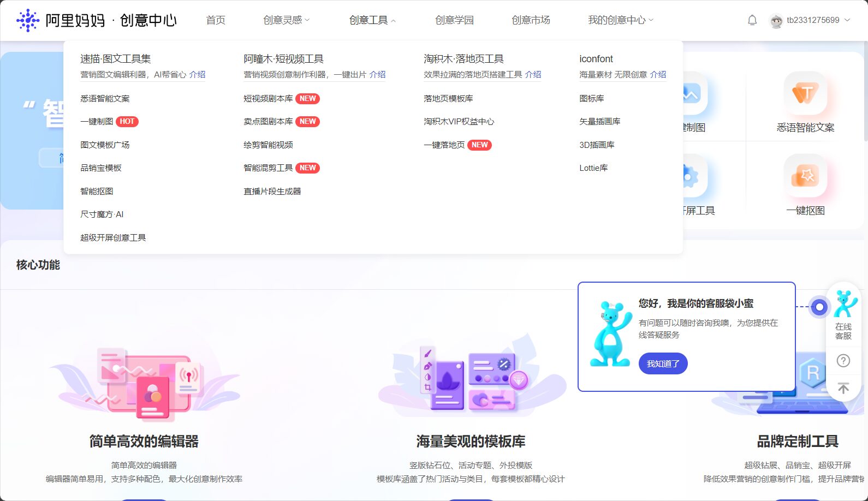Click the 淘积木·落地页工具 heading
868x501 pixels.
(463, 59)
